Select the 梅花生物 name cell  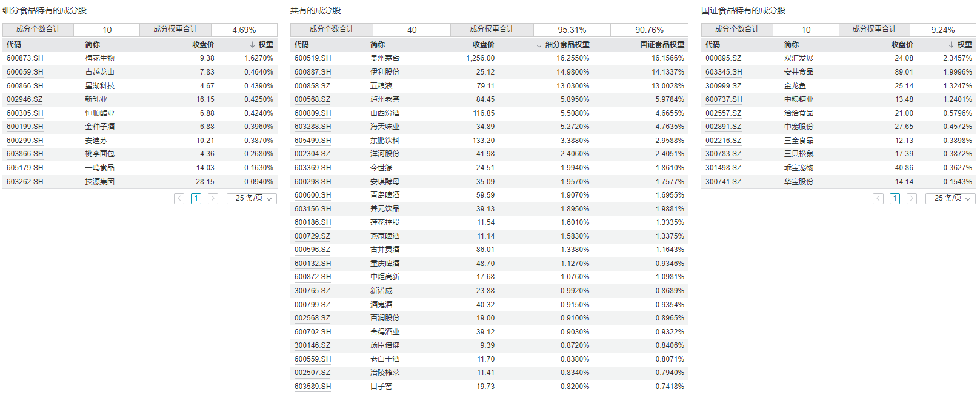tap(100, 58)
